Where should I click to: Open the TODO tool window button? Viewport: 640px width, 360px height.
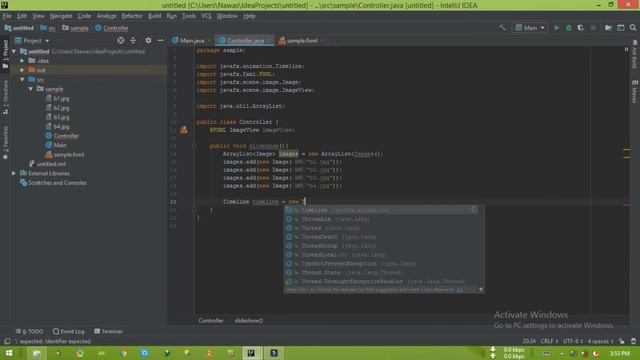pos(29,331)
